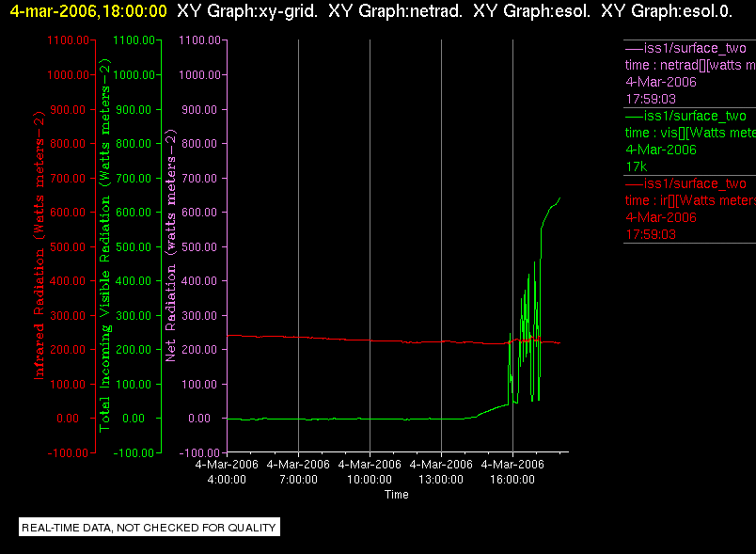The width and height of the screenshot is (756, 554).
Task: Select the XY Graph:esol.0 title label
Action: click(x=667, y=10)
